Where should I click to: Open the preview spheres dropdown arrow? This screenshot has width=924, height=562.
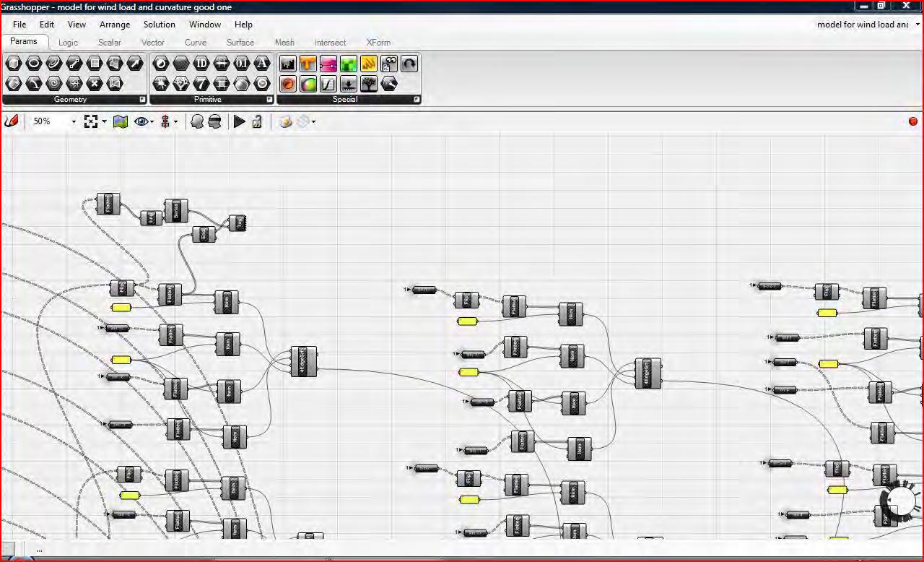click(313, 122)
